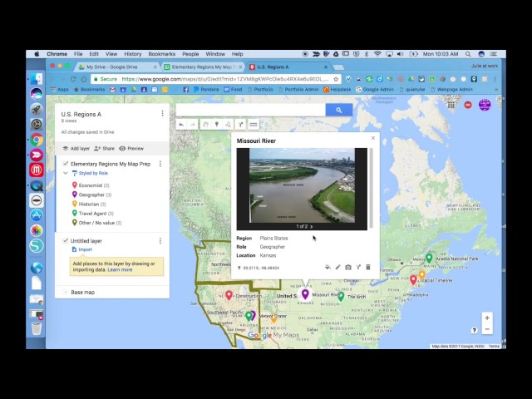Click the popup's vertical scrollbar
532x399 pixels.
[x=372, y=188]
